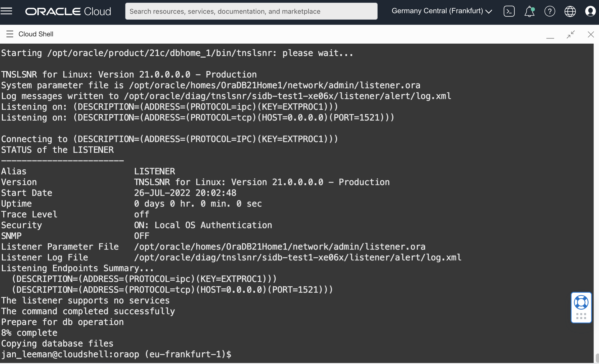The width and height of the screenshot is (599, 364).
Task: Click the region selector chevron arrow
Action: [x=489, y=12]
